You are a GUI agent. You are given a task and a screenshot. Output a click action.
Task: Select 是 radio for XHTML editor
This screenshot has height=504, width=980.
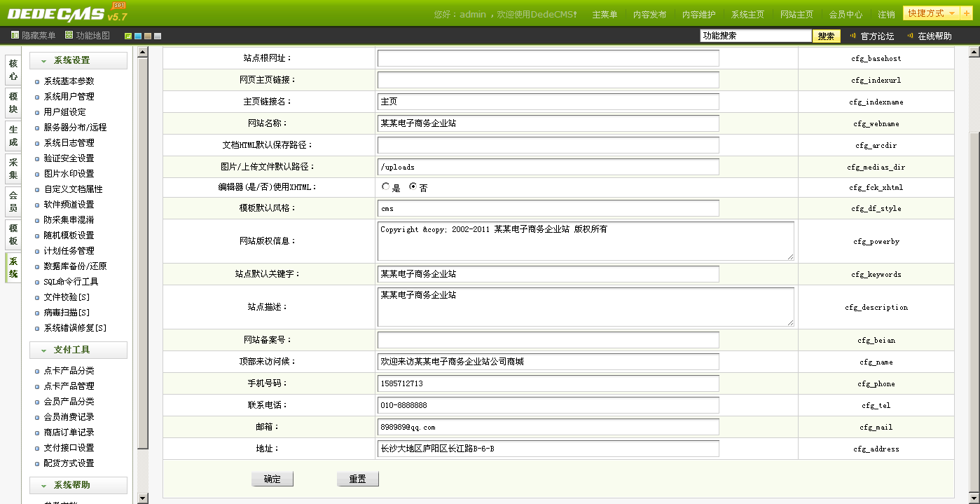click(386, 187)
